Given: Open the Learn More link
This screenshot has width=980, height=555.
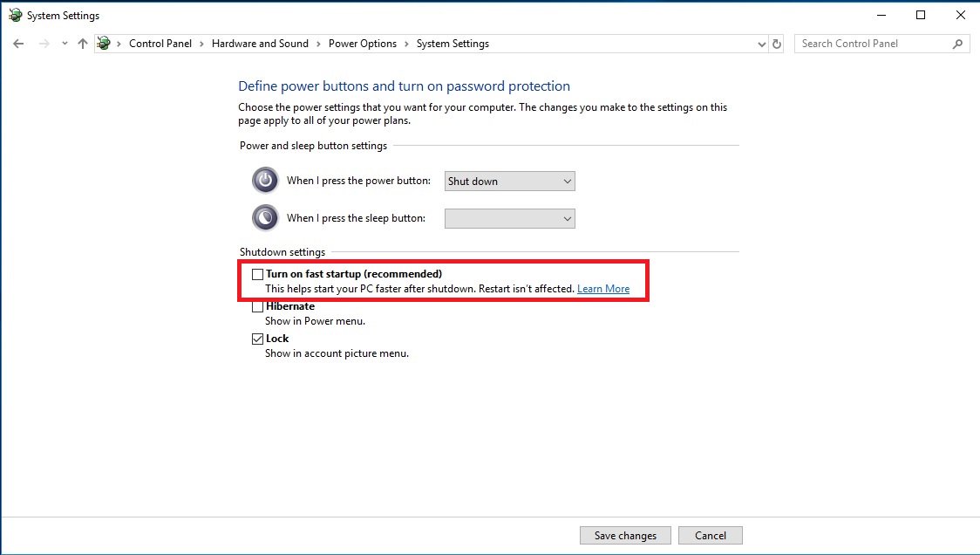Looking at the screenshot, I should pyautogui.click(x=602, y=289).
